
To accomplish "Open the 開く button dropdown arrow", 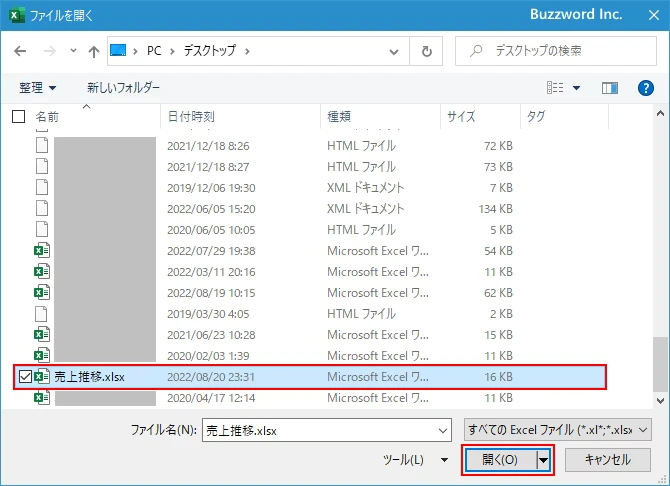I will coord(544,460).
